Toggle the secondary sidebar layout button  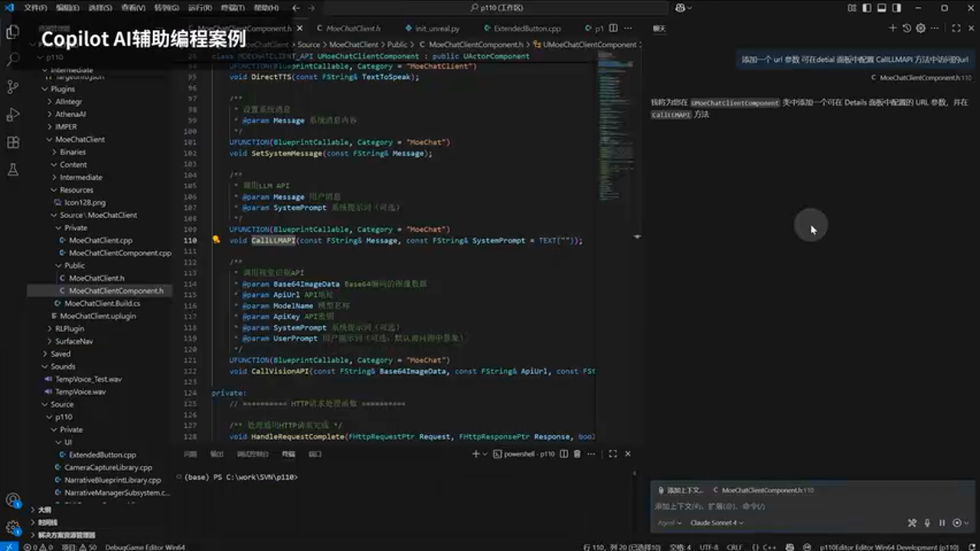[897, 8]
